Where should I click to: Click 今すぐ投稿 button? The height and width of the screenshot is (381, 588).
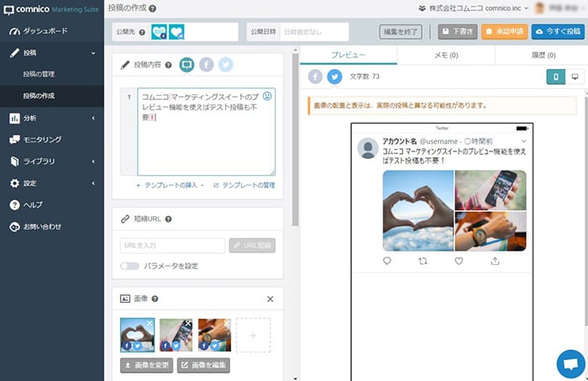(x=558, y=32)
